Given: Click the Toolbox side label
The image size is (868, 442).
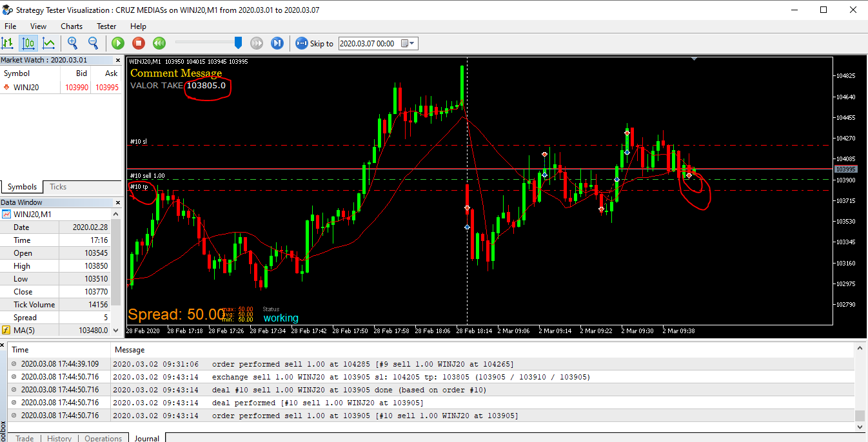Looking at the screenshot, I should pos(3,430).
